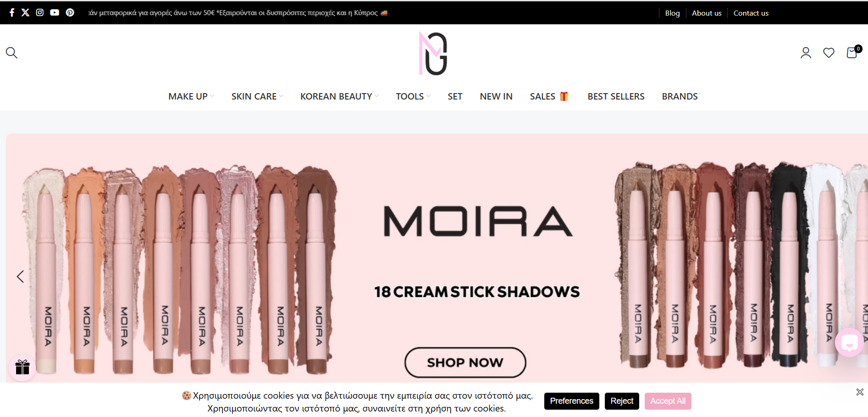This screenshot has height=417, width=868.
Task: Open the search magnifier icon
Action: [x=11, y=53]
